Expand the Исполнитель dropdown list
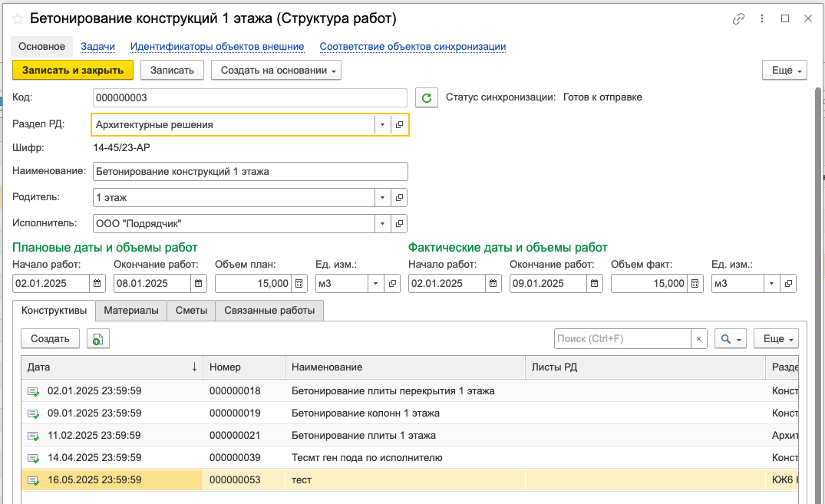 coord(382,223)
